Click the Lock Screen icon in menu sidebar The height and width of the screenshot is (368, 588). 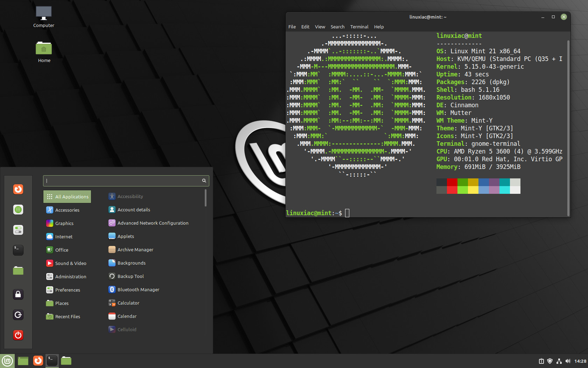coord(18,294)
